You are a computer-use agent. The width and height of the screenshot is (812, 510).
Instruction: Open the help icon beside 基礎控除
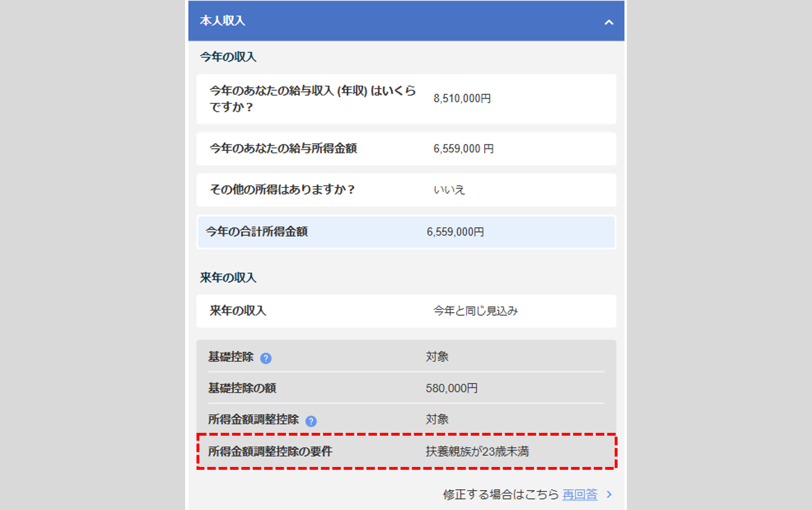pos(266,358)
